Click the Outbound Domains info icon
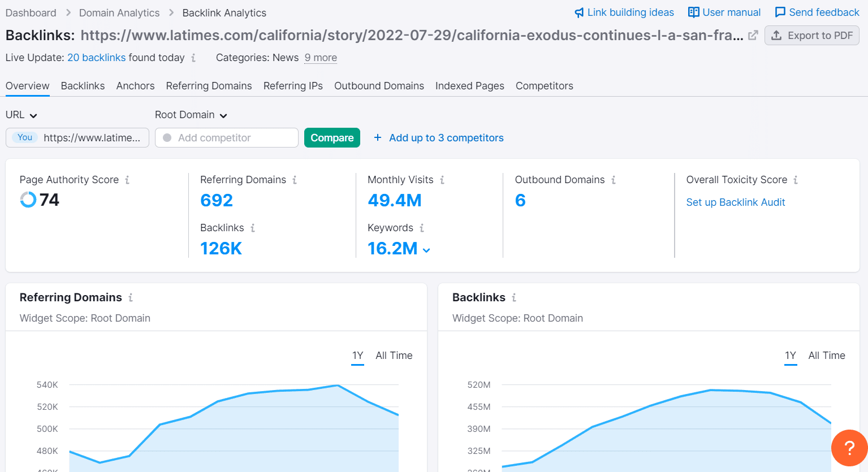The width and height of the screenshot is (868, 472). [614, 180]
